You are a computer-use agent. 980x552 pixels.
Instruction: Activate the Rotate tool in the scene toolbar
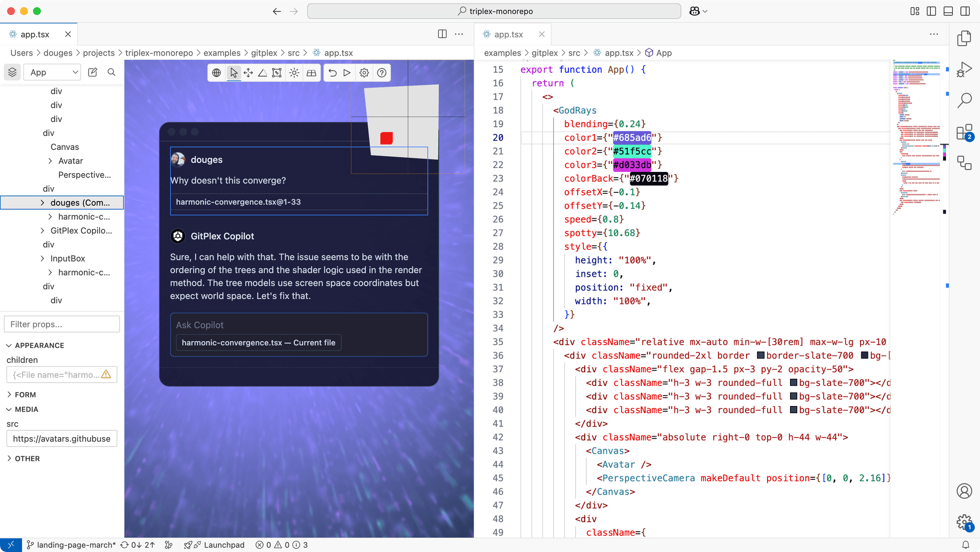(x=262, y=72)
